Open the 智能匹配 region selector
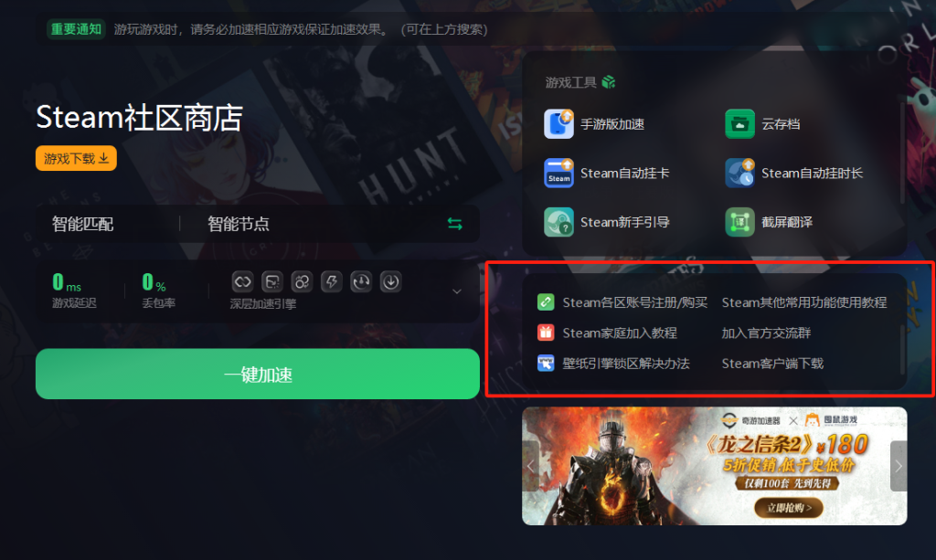This screenshot has height=560, width=936. [x=82, y=224]
